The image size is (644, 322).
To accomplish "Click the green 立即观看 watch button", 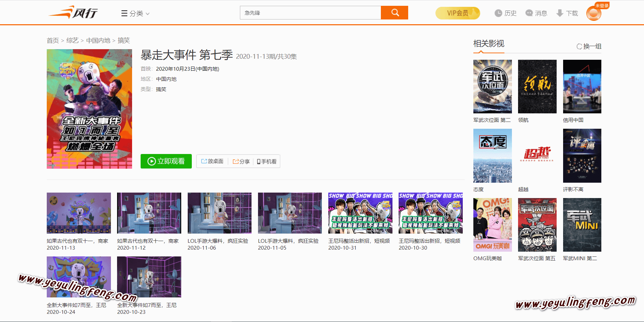I will click(x=166, y=161).
